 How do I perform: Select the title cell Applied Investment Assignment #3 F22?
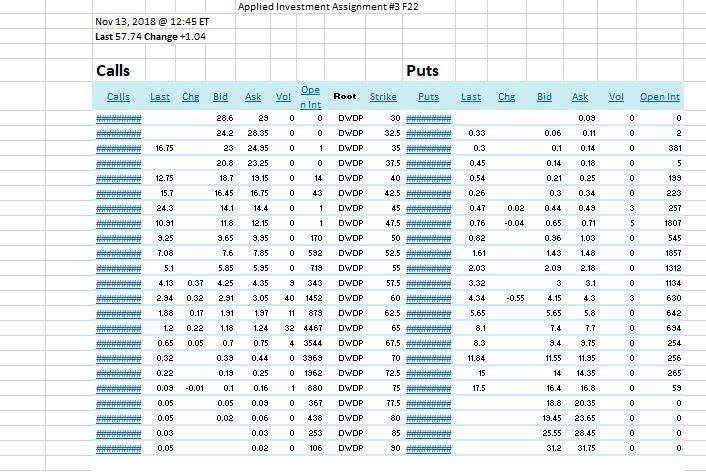pos(328,7)
